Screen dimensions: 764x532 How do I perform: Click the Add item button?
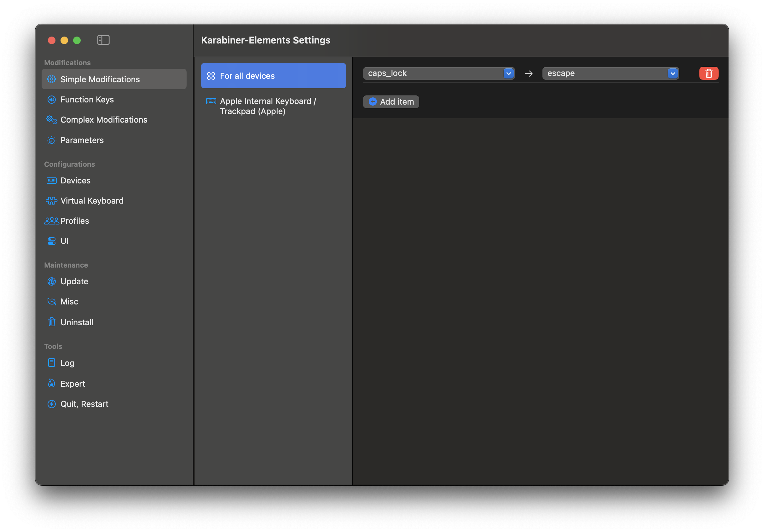[x=391, y=102]
